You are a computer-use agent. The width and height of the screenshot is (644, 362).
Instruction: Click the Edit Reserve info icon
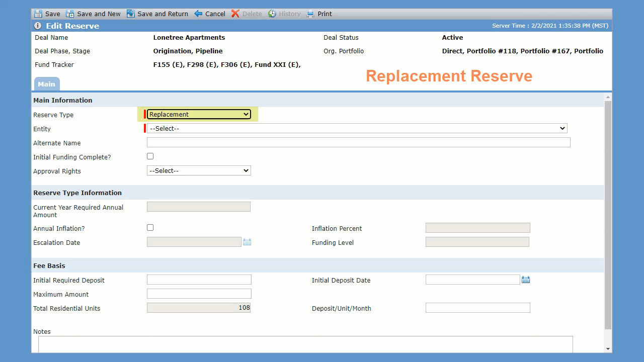click(x=38, y=26)
